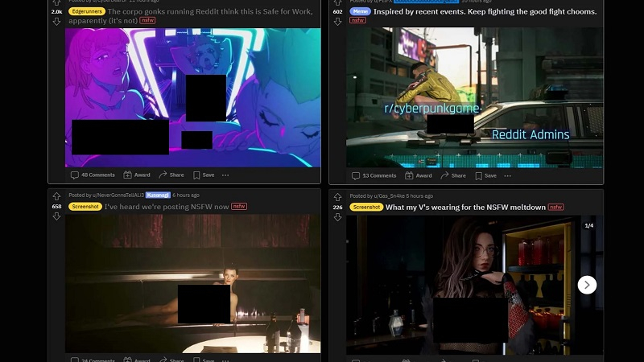
Task: Filter by the yellow Edgerunners flair tag
Action: tap(86, 12)
